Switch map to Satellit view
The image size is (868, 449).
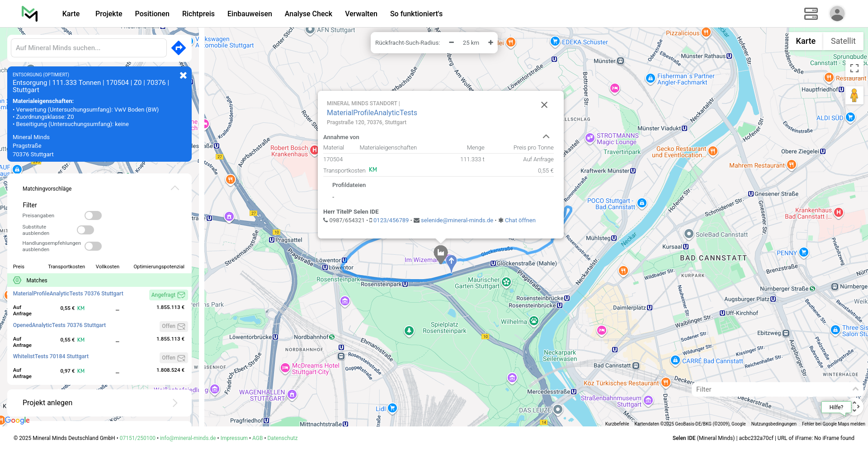843,41
